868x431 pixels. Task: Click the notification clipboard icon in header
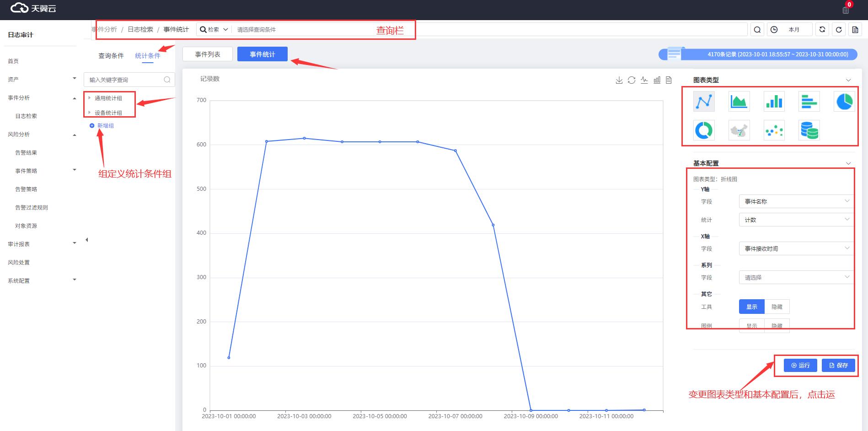pyautogui.click(x=846, y=10)
